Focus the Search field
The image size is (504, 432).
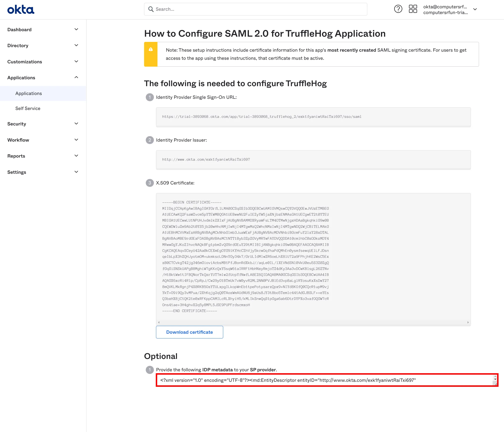255,9
